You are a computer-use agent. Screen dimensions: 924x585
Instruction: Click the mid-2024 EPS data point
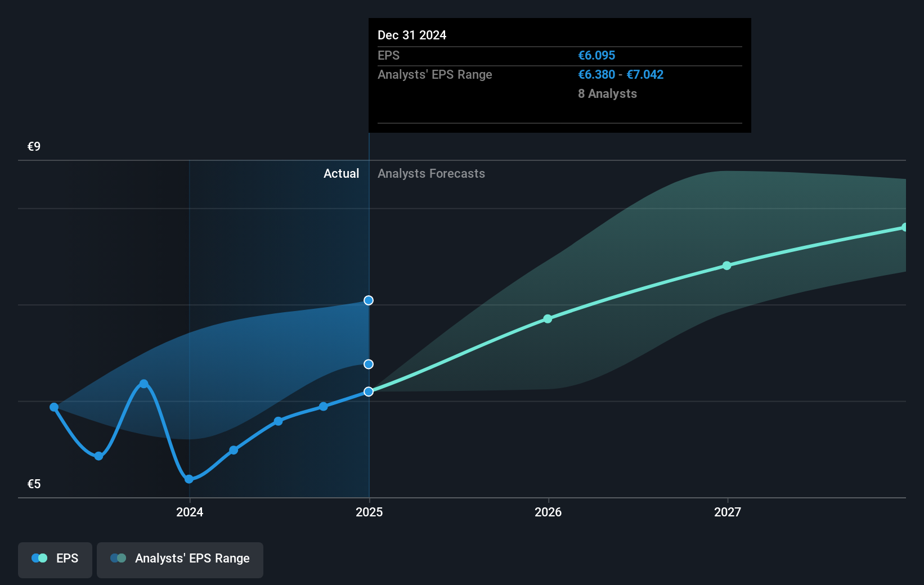coord(279,421)
